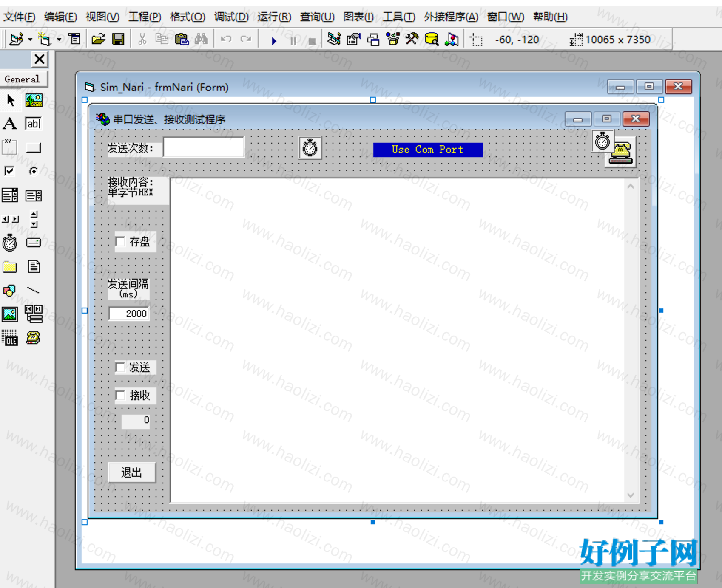Open the Data View Window icon
The image size is (722, 588).
[432, 40]
